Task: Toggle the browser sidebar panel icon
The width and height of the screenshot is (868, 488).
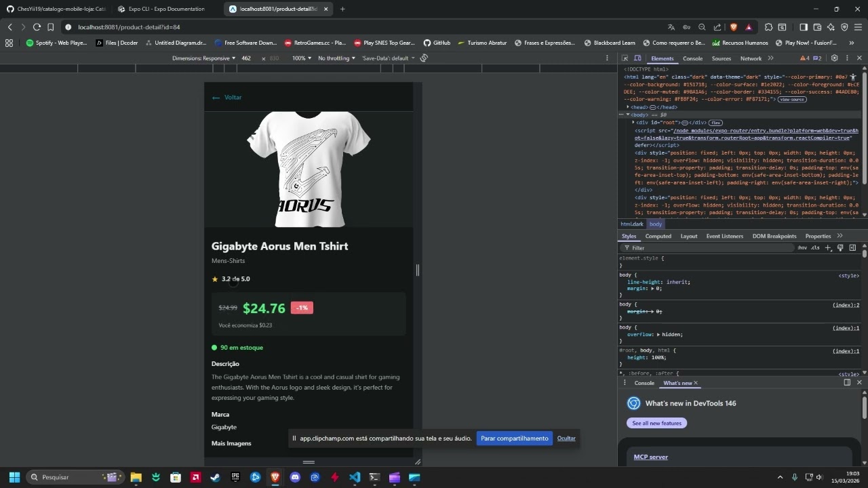Action: (x=804, y=27)
